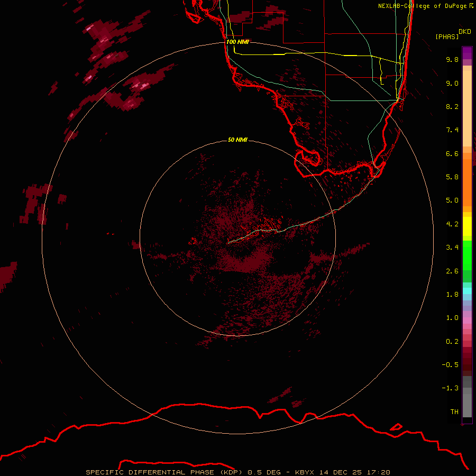Select the 9.0 value on color scale
Image resolution: width=476 pixels, height=476 pixels.
click(452, 83)
